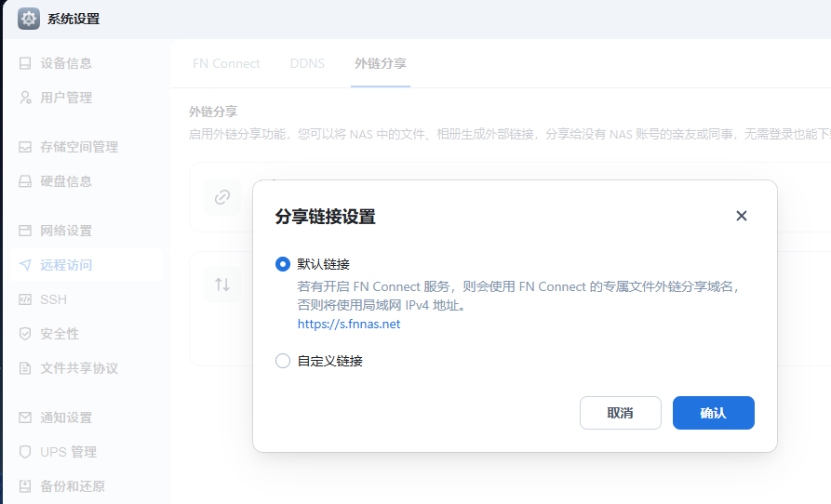Screen dimensions: 831x504
Task: Click the chain link icon in share card
Action: click(222, 197)
